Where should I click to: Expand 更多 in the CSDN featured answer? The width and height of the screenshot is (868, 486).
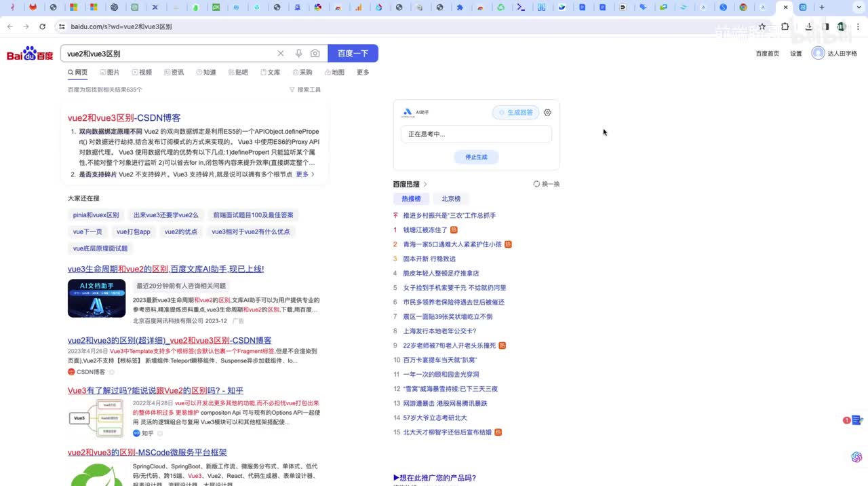[304, 174]
